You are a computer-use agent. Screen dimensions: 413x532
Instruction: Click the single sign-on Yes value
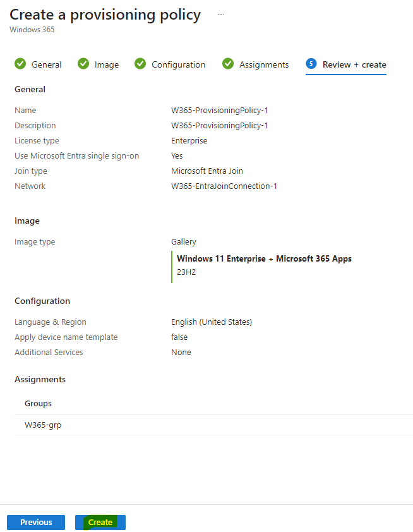click(x=177, y=156)
